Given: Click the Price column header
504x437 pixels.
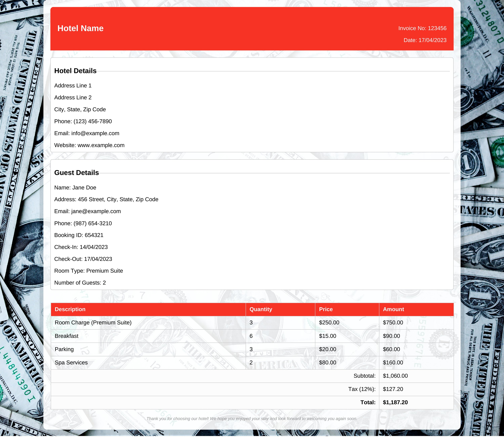Looking at the screenshot, I should coord(347,309).
